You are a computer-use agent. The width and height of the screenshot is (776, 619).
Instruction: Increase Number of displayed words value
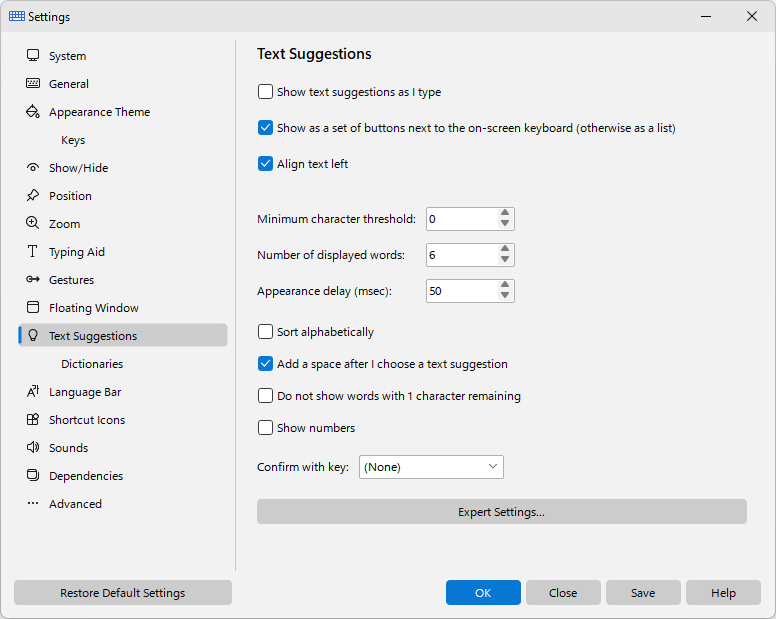click(505, 249)
